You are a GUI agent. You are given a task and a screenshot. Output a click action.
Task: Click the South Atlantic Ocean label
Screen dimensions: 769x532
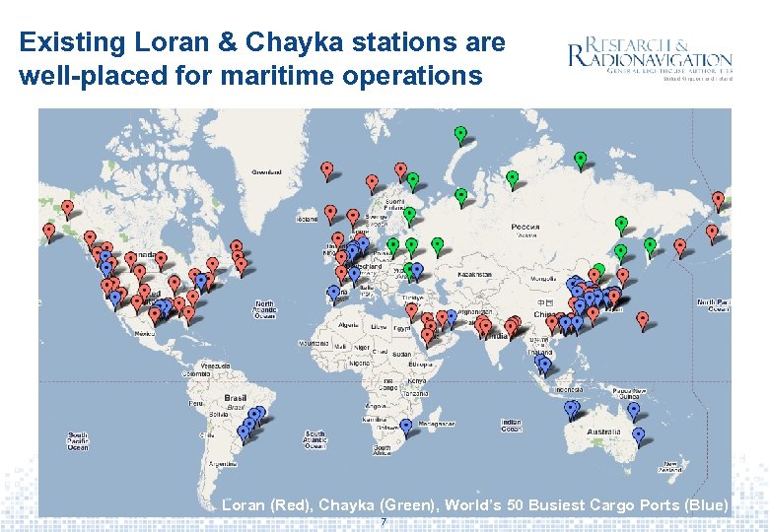[x=315, y=440]
